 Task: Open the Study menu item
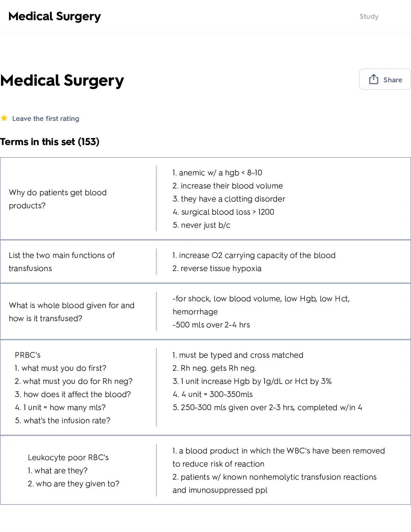(369, 16)
